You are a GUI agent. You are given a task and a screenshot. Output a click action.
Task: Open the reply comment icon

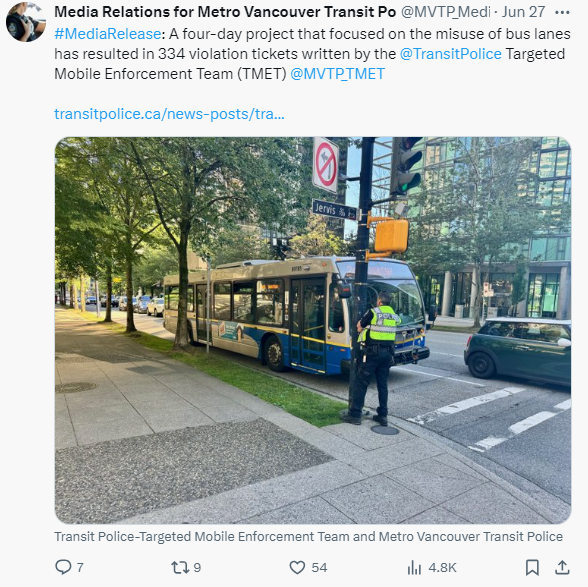63,567
